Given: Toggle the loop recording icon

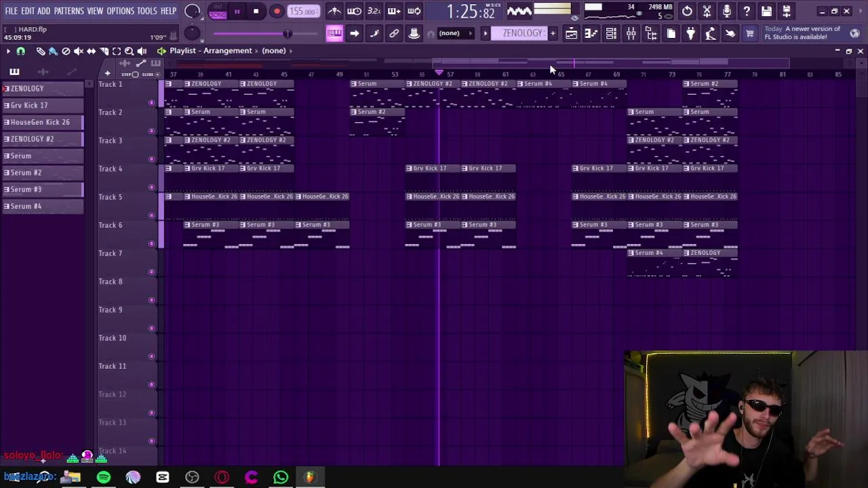Looking at the screenshot, I should click(x=414, y=12).
